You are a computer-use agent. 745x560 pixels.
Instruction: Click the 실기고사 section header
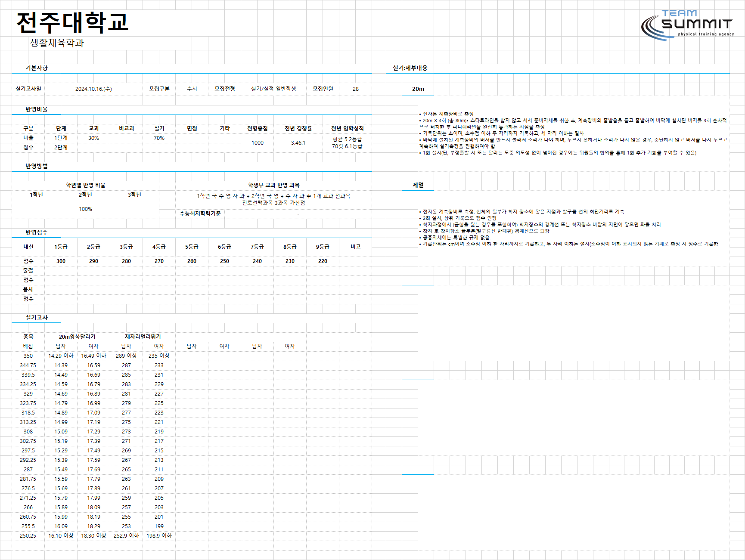coord(37,318)
